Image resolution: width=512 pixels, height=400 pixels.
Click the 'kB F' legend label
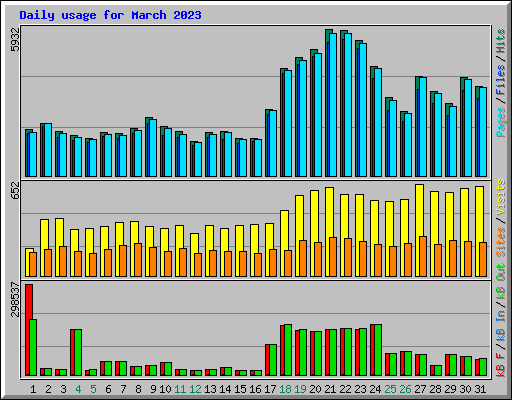(x=501, y=364)
